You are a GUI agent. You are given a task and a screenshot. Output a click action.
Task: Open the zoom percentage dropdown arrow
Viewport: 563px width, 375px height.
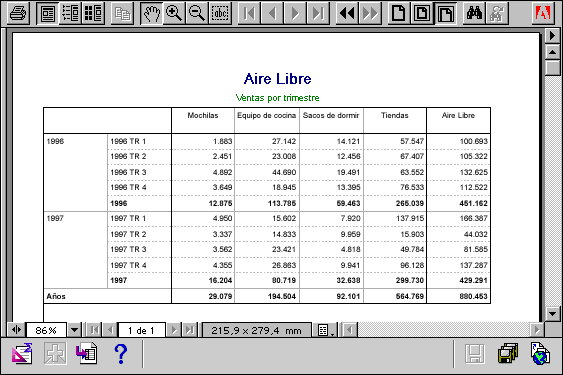[74, 330]
